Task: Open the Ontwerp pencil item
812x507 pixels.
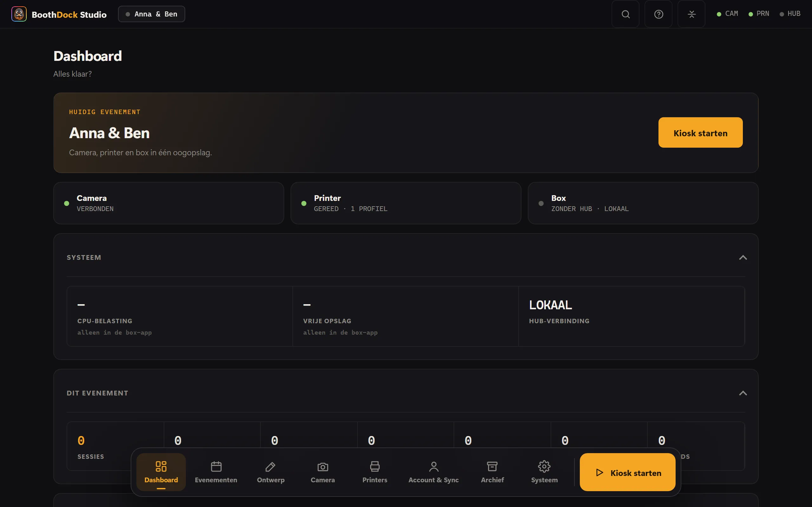Action: coord(271,472)
